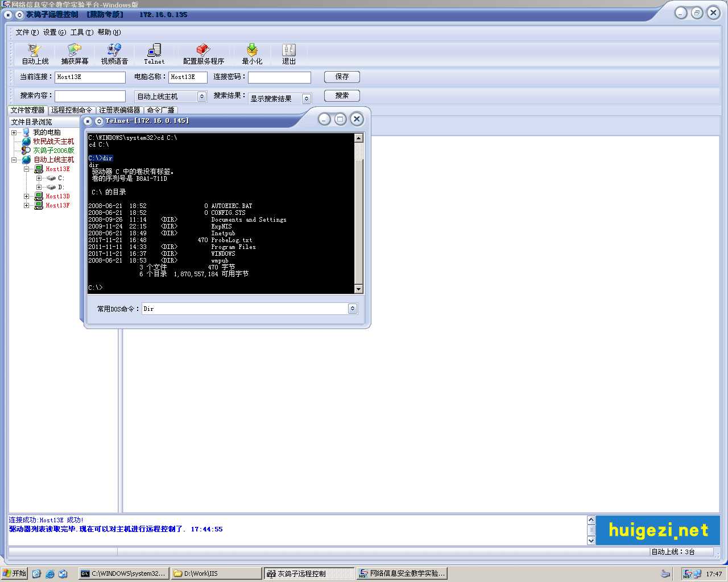728x582 pixels.
Task: Open the 设置(C) menu
Action: [x=55, y=32]
